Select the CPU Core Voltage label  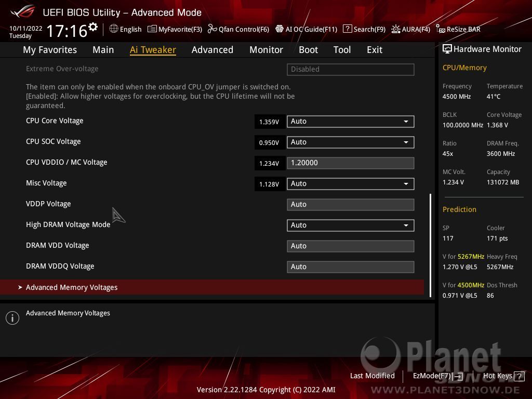55,121
